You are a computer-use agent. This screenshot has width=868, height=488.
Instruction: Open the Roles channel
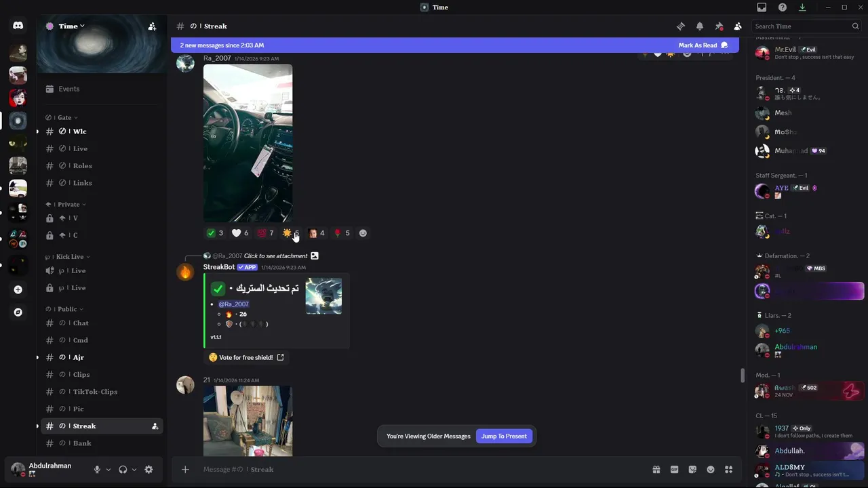102,166
